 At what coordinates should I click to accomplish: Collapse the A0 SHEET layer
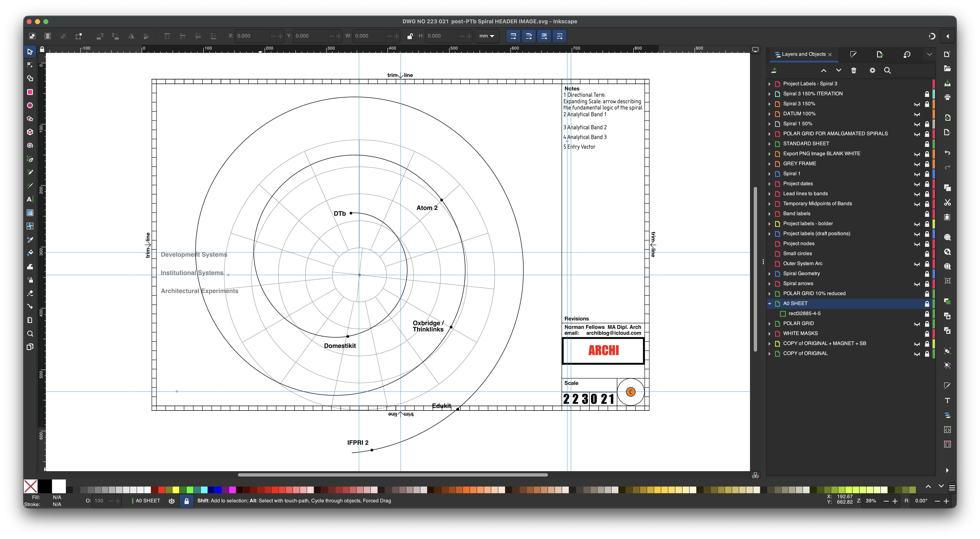769,304
